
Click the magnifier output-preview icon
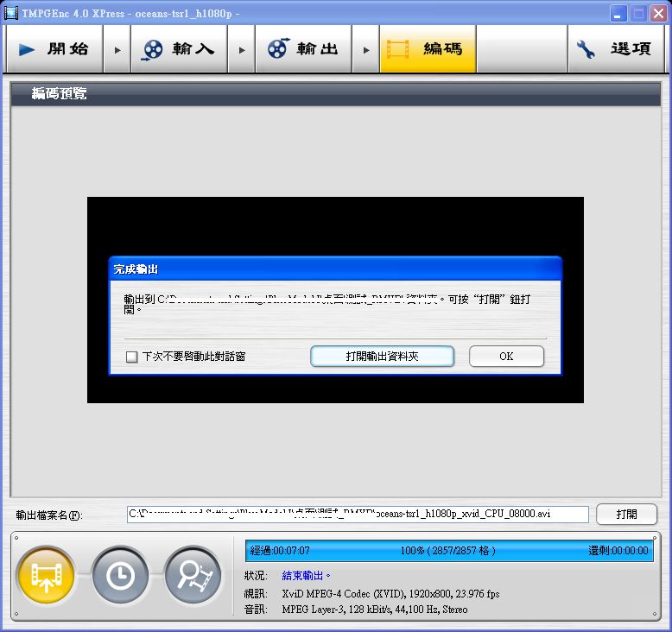[x=193, y=575]
